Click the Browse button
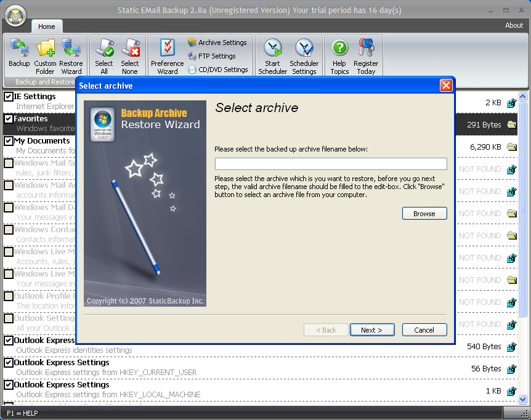This screenshot has width=531, height=420. [424, 213]
